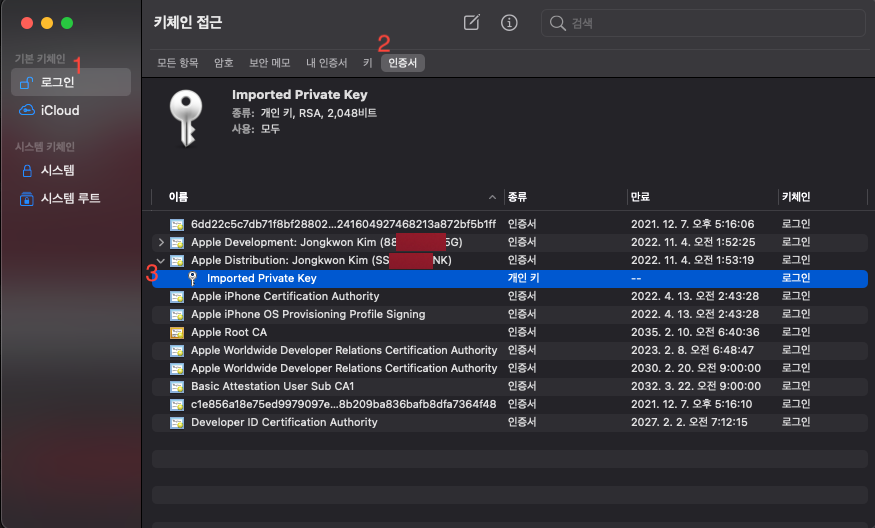Click icon of Apple iPhone Certification Authority

[177, 296]
